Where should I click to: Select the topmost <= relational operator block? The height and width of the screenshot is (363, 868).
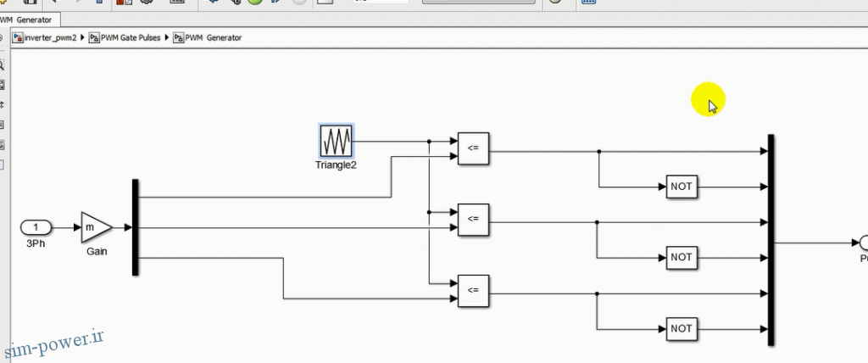tap(473, 148)
